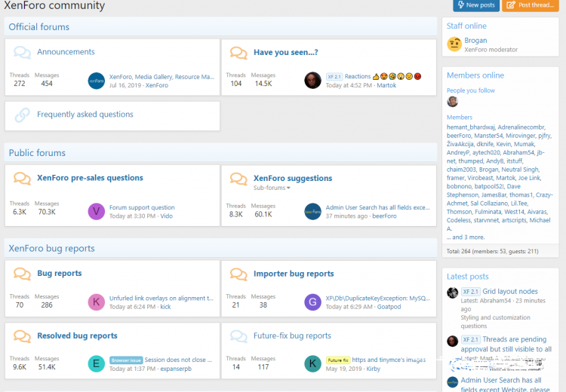Click the Post thread button
Viewport: 566px width, 392px height.
tap(531, 5)
